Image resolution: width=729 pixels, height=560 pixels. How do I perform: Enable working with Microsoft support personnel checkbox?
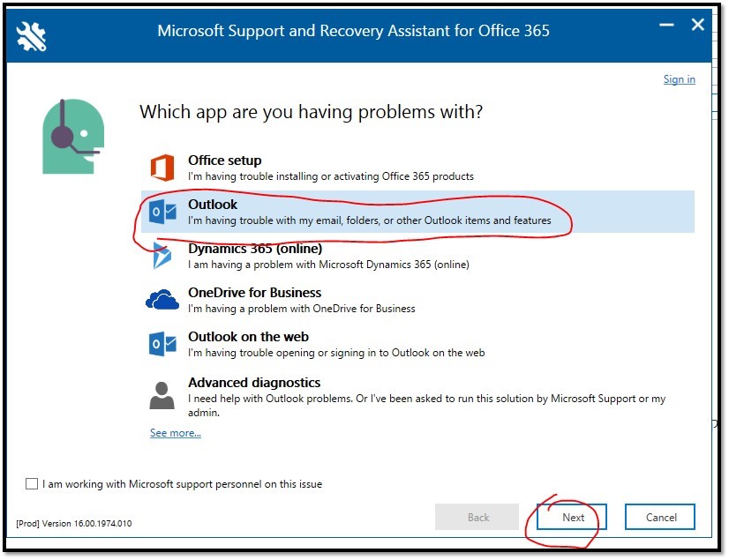tap(33, 483)
